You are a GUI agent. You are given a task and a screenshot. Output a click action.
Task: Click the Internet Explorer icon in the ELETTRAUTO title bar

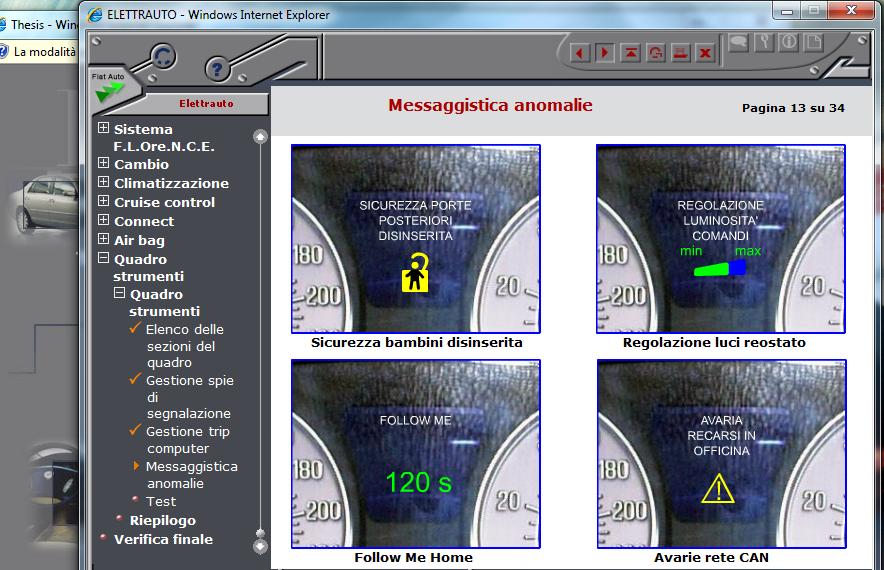(x=95, y=15)
